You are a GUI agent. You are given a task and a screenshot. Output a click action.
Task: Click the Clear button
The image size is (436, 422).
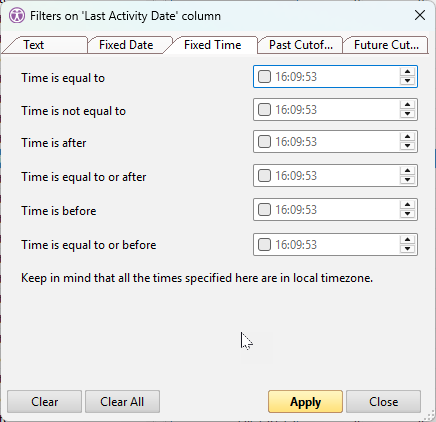(x=44, y=402)
